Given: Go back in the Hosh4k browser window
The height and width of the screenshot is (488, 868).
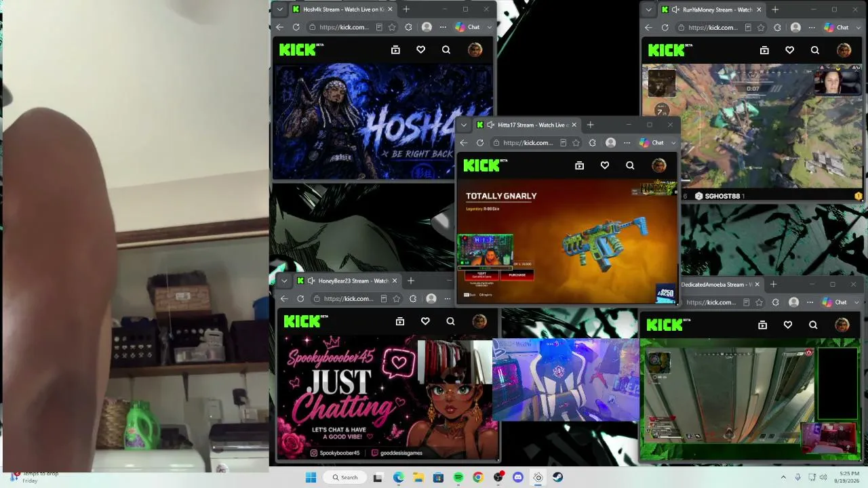Looking at the screenshot, I should [x=280, y=27].
